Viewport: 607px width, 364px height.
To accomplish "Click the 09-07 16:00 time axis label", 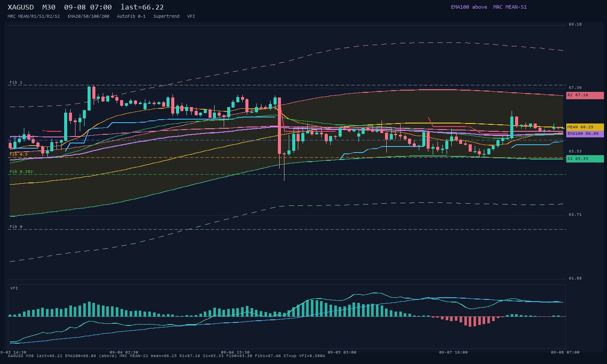I will click(x=454, y=352).
